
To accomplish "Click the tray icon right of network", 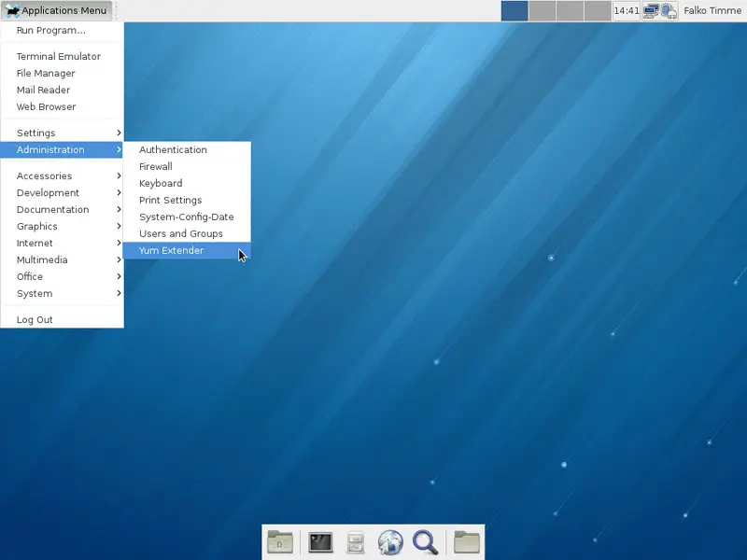I will [669, 11].
